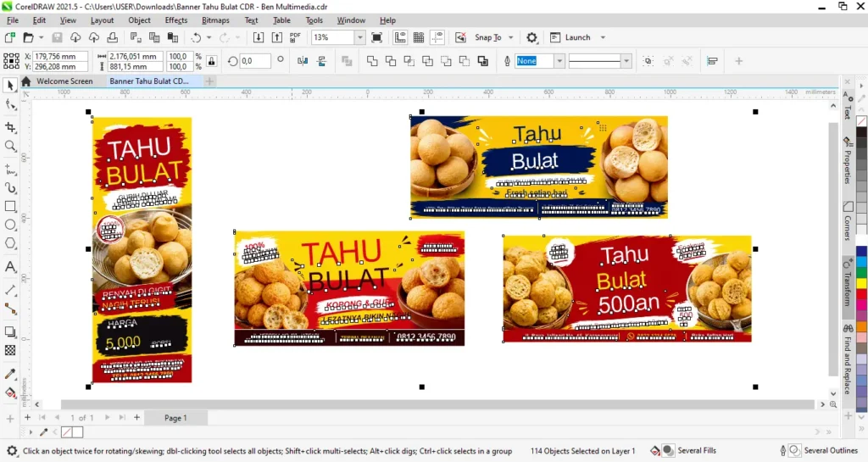Toggle the object origin grid
Screen dimensions: 868x462
(x=12, y=61)
